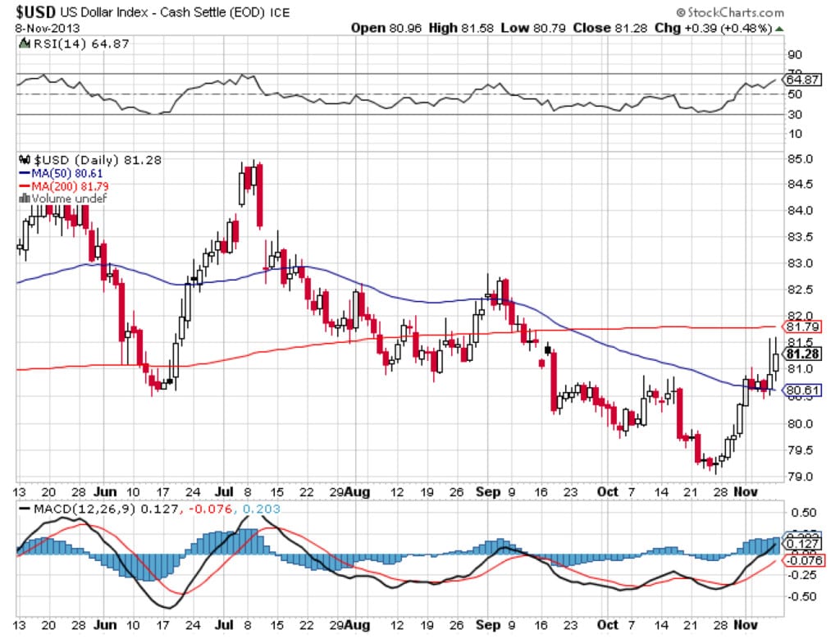Click the 83.0 price axis label

(800, 263)
